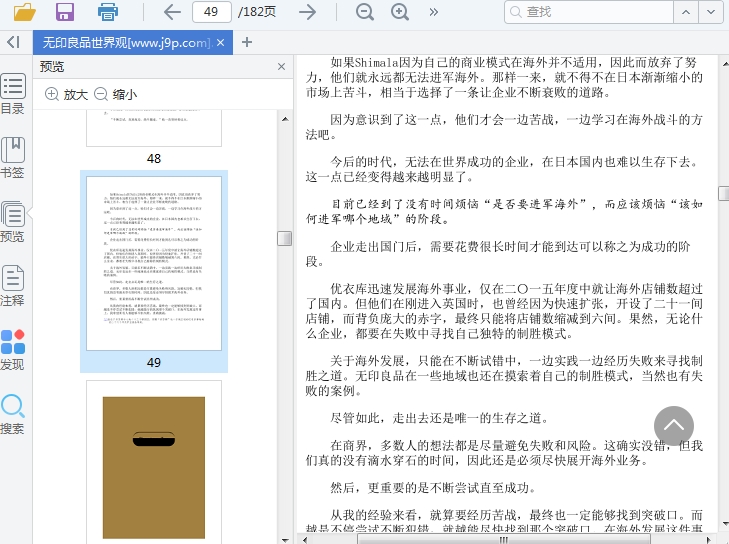Click the paragraph starting 如果Shimala因为
Screen dimensions: 729x544
(x=504, y=77)
